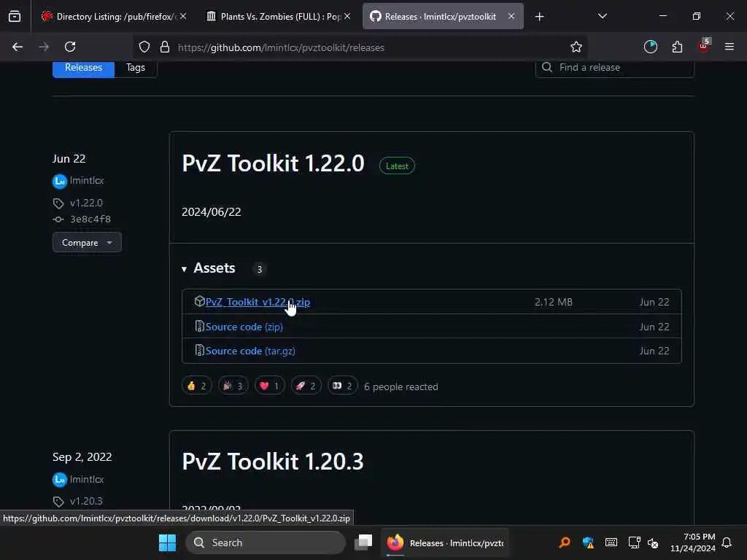The width and height of the screenshot is (747, 560).
Task: Open PvZ Toolkit 1.22.0 release title
Action: pos(273,163)
